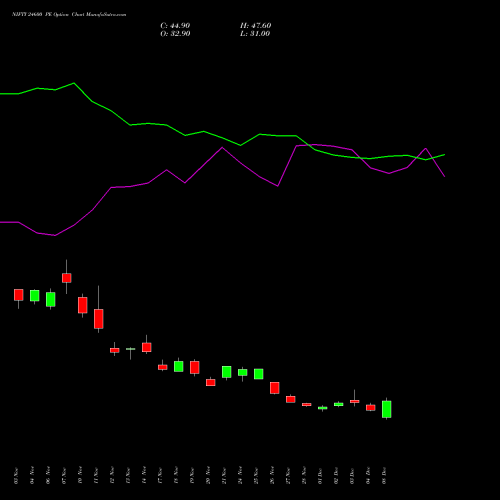
Task: Click the red candlestick above 11 Nov
Action: pyautogui.click(x=99, y=319)
